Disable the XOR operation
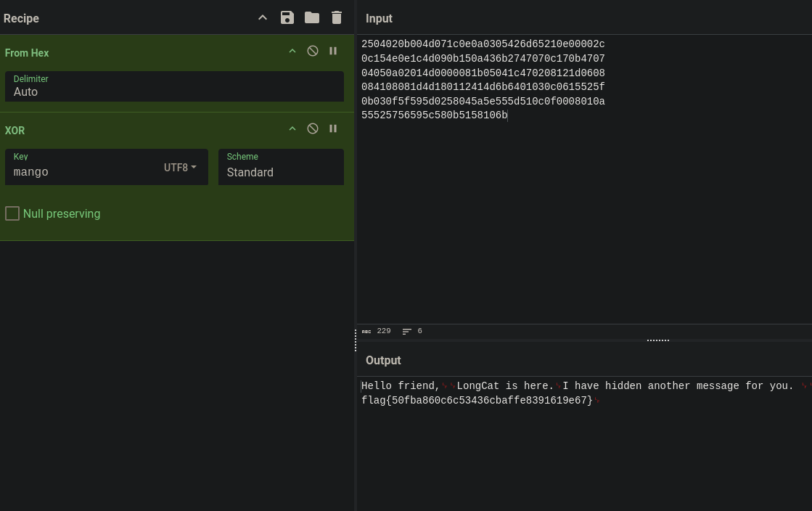Viewport: 812px width, 511px height. 312,128
